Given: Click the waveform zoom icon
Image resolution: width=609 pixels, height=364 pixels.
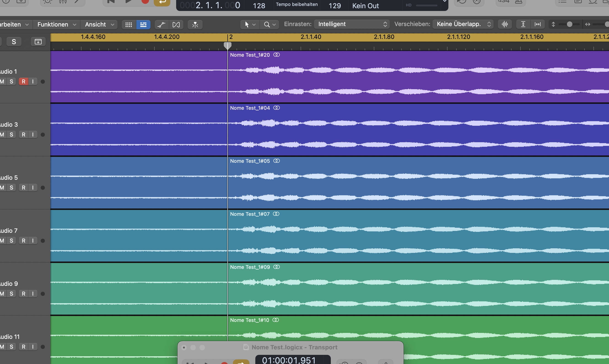Looking at the screenshot, I should pyautogui.click(x=505, y=24).
